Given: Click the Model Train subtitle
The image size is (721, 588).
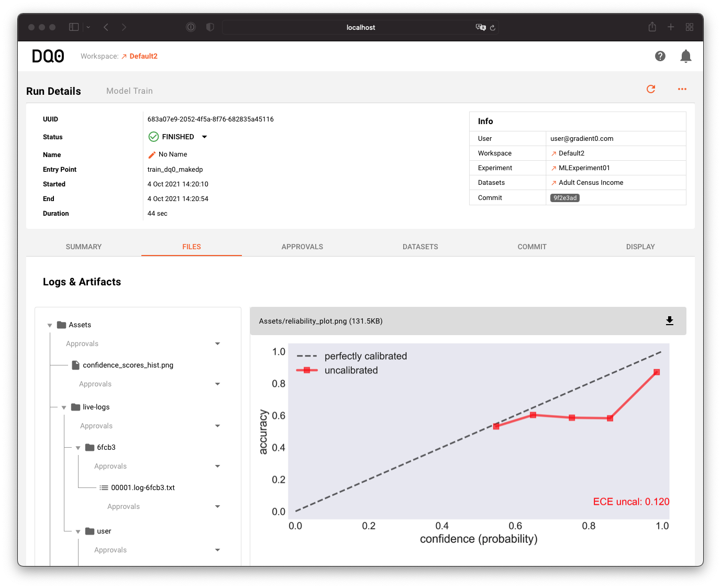Looking at the screenshot, I should (x=129, y=91).
